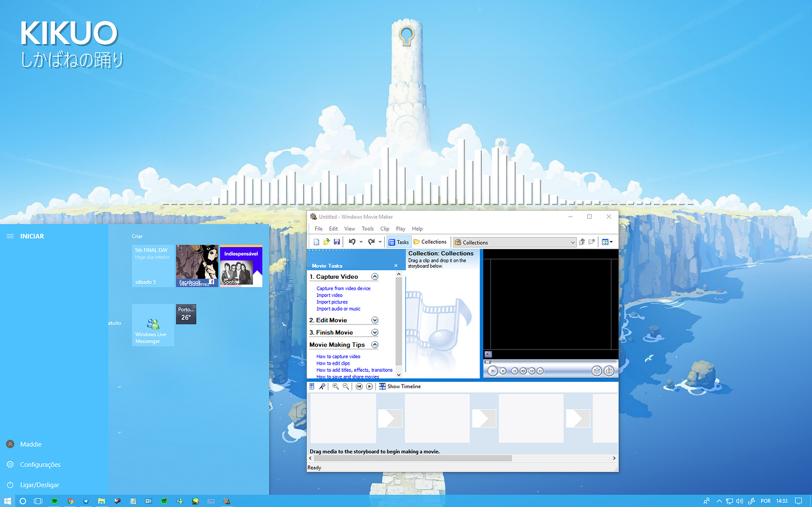Save the project using the Save icon

click(x=336, y=241)
